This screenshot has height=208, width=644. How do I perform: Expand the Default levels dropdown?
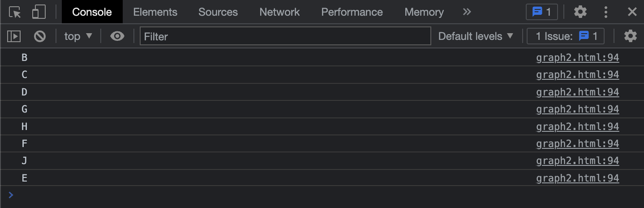(x=476, y=36)
